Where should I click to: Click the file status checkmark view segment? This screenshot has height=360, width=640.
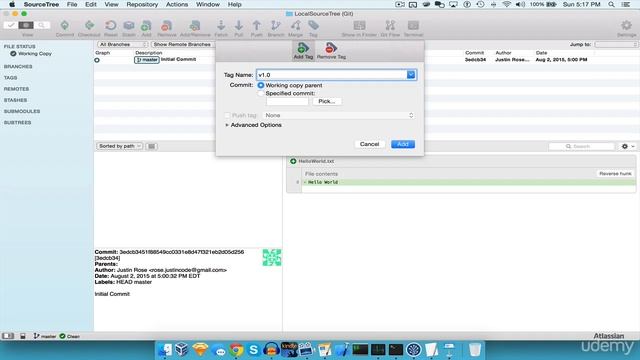click(x=11, y=25)
